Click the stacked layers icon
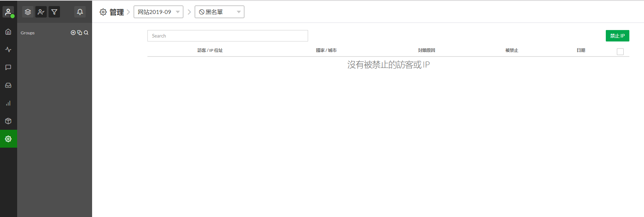The image size is (644, 217). [28, 12]
